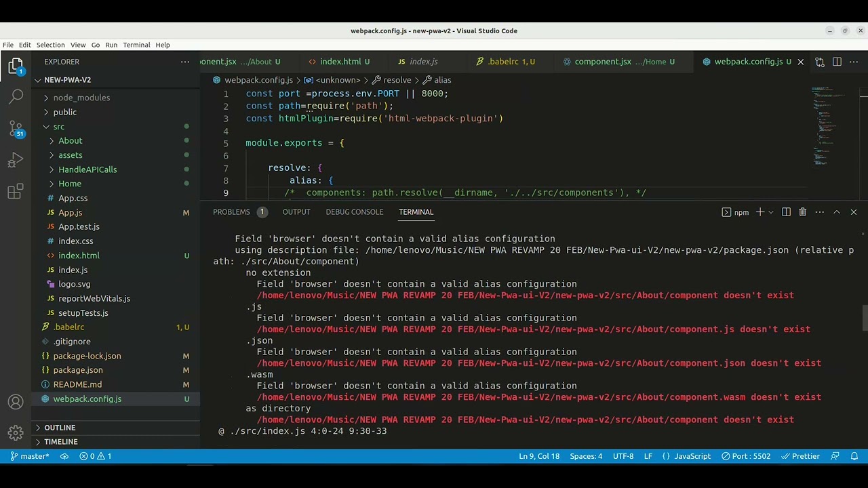Open the feedback icon in status bar
Image resolution: width=868 pixels, height=488 pixels.
[835, 456]
